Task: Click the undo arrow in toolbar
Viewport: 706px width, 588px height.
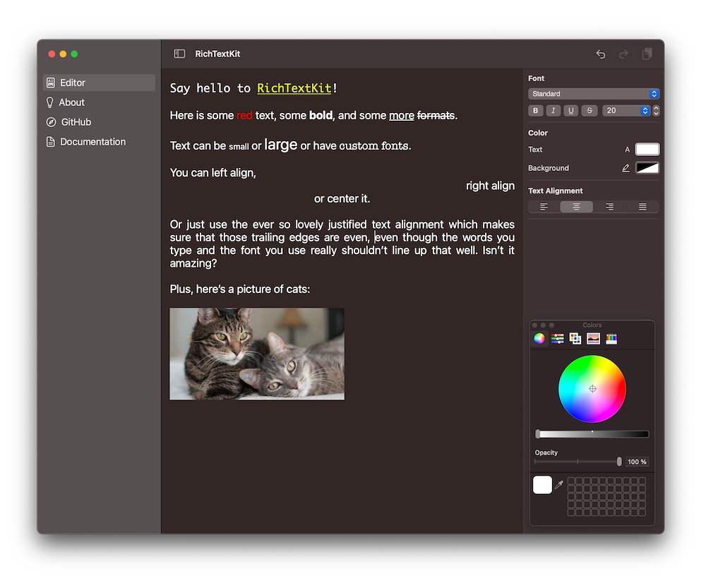Action: pyautogui.click(x=601, y=54)
